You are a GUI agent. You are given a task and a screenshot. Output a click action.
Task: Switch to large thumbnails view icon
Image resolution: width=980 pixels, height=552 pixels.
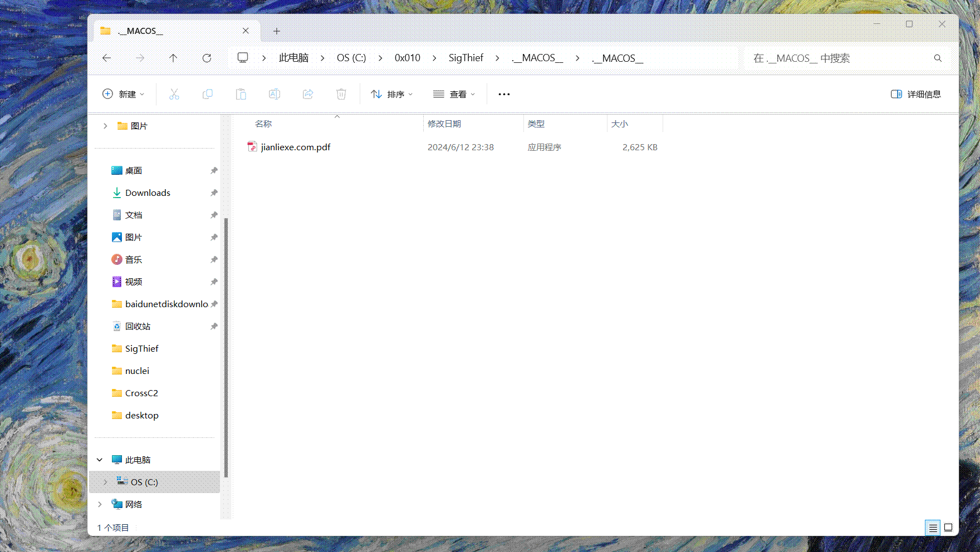tap(948, 528)
